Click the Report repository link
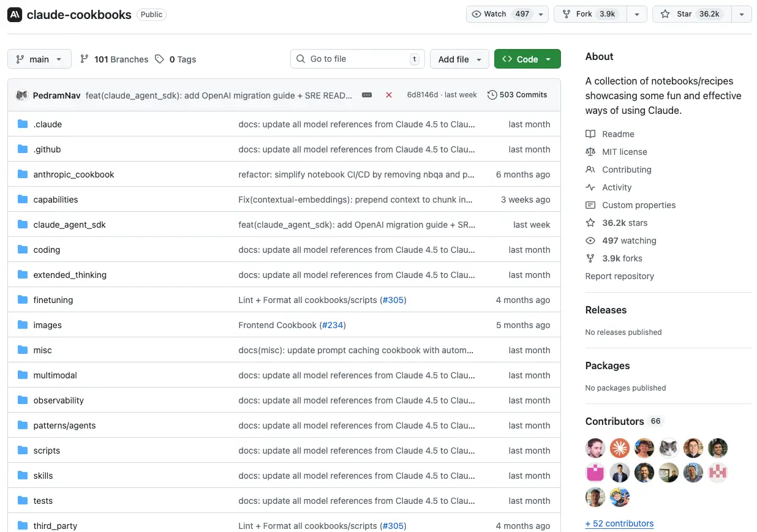Viewport: 757px width, 532px height. (x=619, y=276)
